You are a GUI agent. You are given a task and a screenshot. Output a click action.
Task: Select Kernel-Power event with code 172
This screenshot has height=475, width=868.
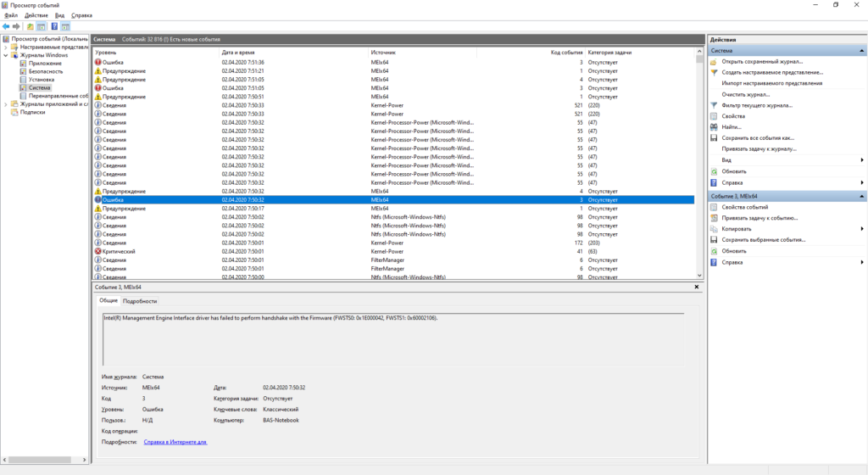pos(393,243)
